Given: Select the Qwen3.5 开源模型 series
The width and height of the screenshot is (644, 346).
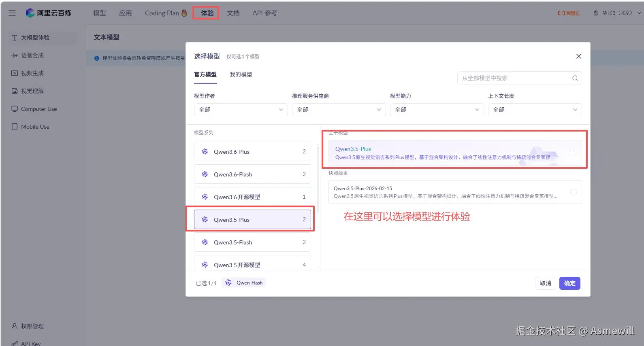Looking at the screenshot, I should coord(252,263).
